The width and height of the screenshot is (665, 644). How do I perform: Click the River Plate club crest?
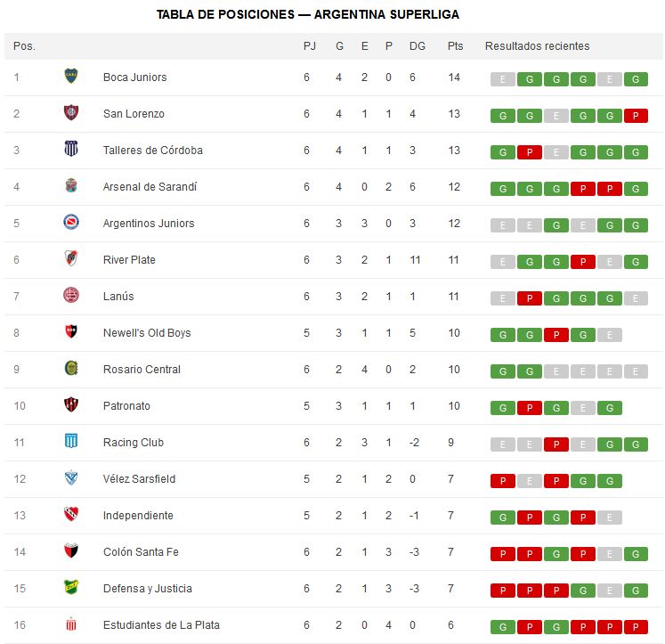(71, 258)
